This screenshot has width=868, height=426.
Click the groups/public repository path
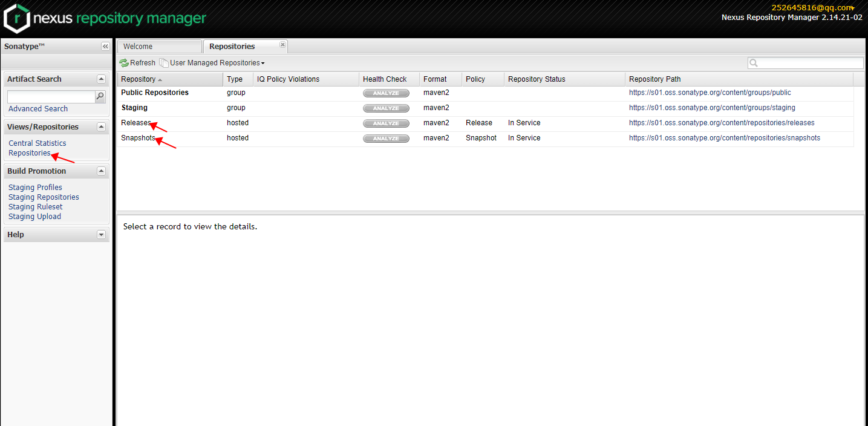pos(710,93)
